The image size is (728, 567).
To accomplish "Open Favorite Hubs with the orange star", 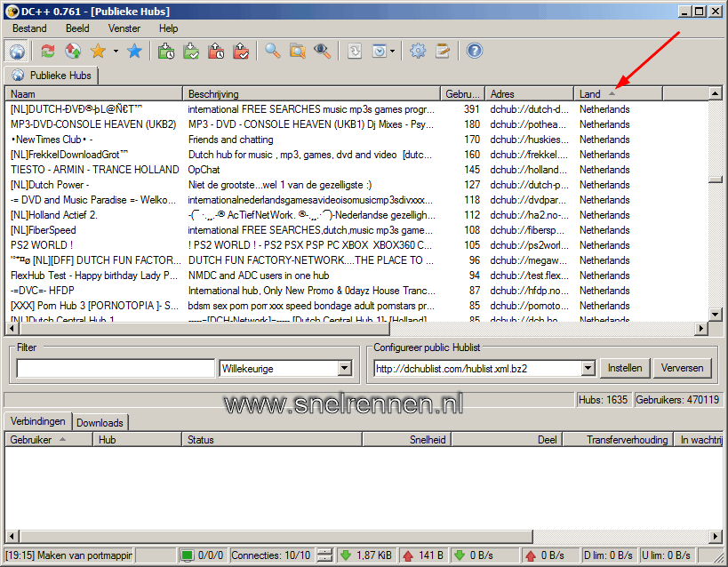I will [x=98, y=51].
